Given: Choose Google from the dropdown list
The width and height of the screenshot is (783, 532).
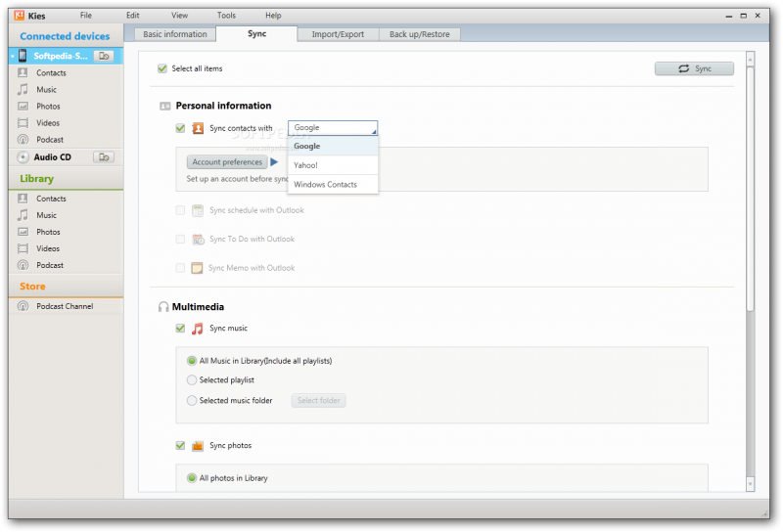Looking at the screenshot, I should pos(333,147).
